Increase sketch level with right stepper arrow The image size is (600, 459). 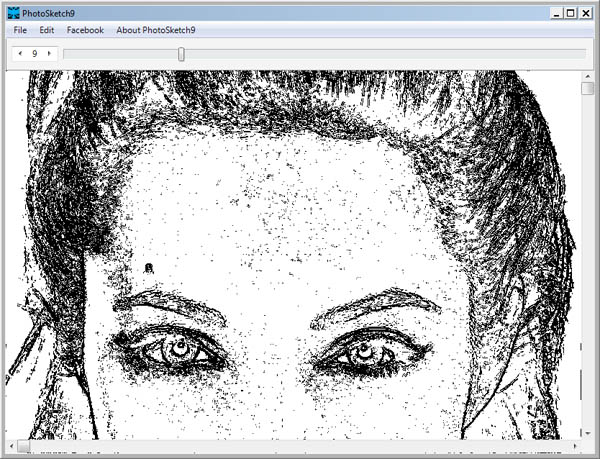click(x=49, y=54)
